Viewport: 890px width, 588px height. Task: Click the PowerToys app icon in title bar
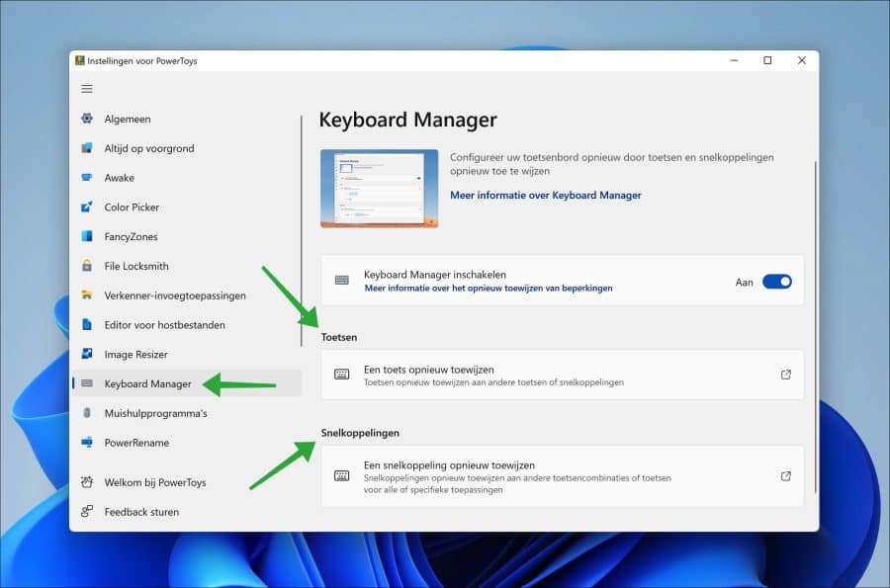(x=80, y=60)
